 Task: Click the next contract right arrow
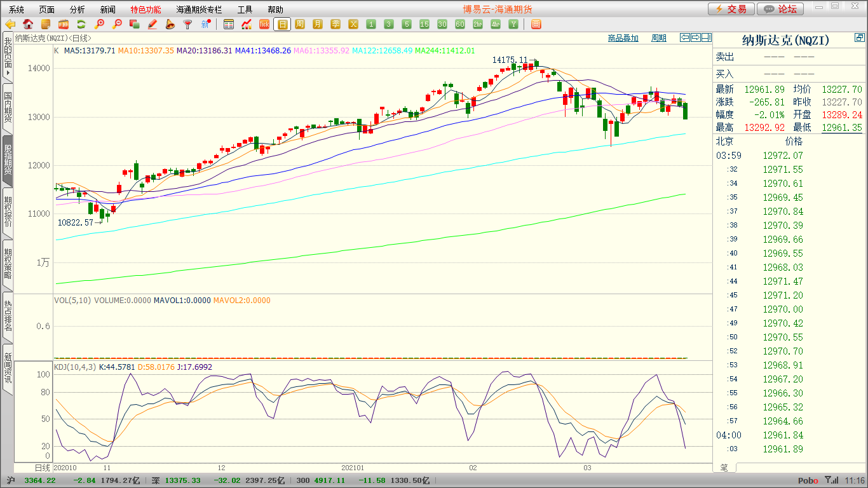point(696,37)
